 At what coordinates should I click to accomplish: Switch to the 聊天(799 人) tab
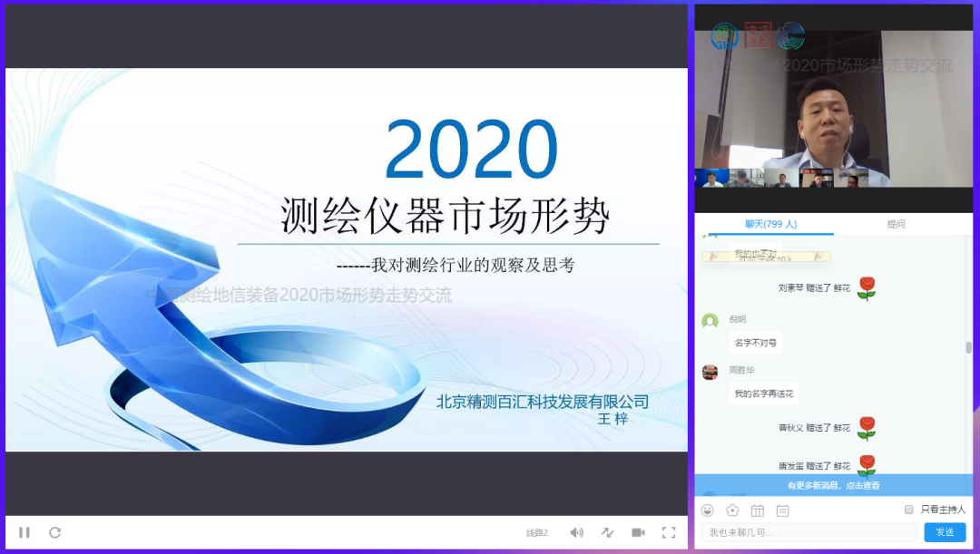(x=770, y=224)
